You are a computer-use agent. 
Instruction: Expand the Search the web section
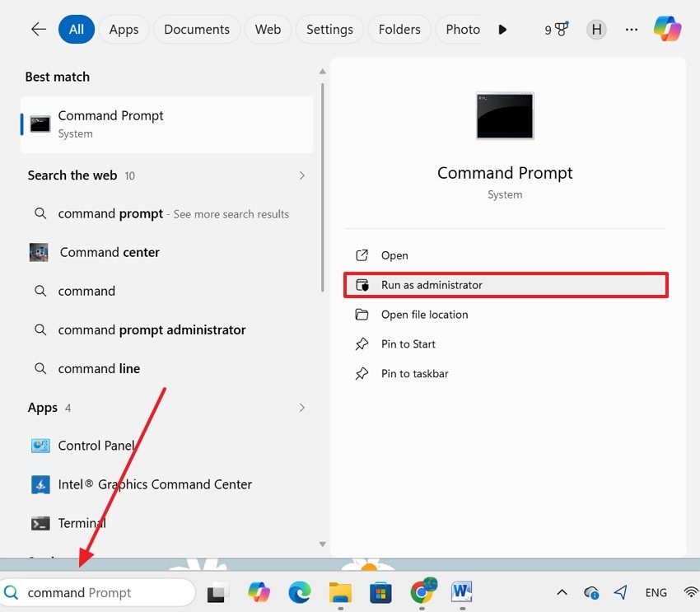coord(301,175)
